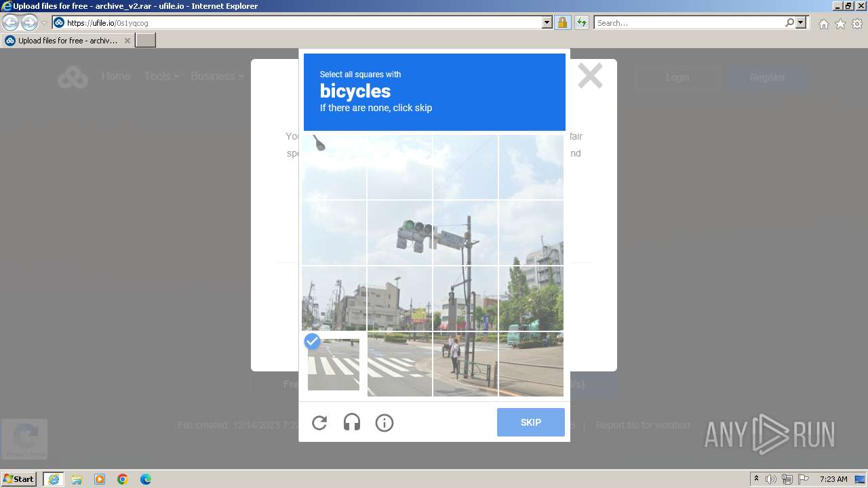Show hidden tray icons
Viewport: 868px width, 488px height.
point(757,479)
